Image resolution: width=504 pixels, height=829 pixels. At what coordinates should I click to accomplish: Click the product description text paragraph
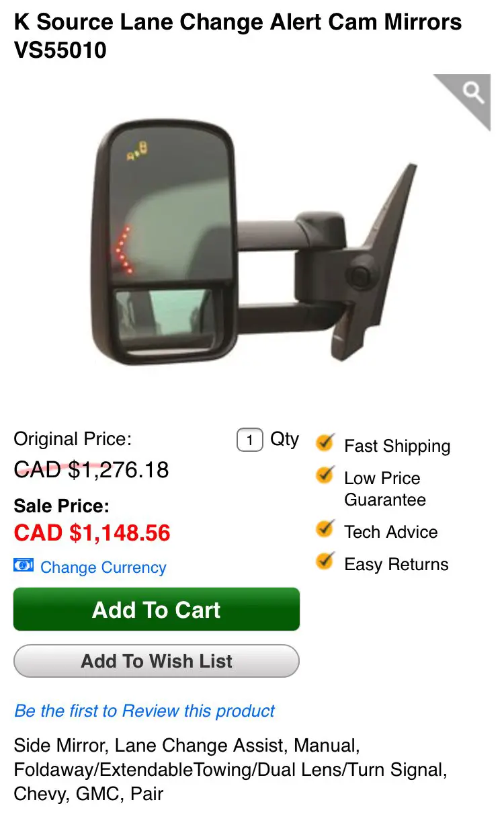[x=230, y=770]
